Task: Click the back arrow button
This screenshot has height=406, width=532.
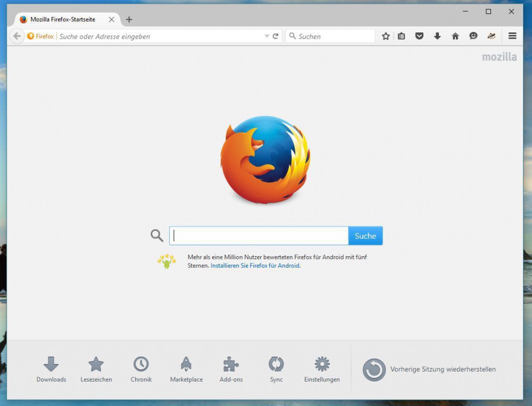Action: [17, 36]
